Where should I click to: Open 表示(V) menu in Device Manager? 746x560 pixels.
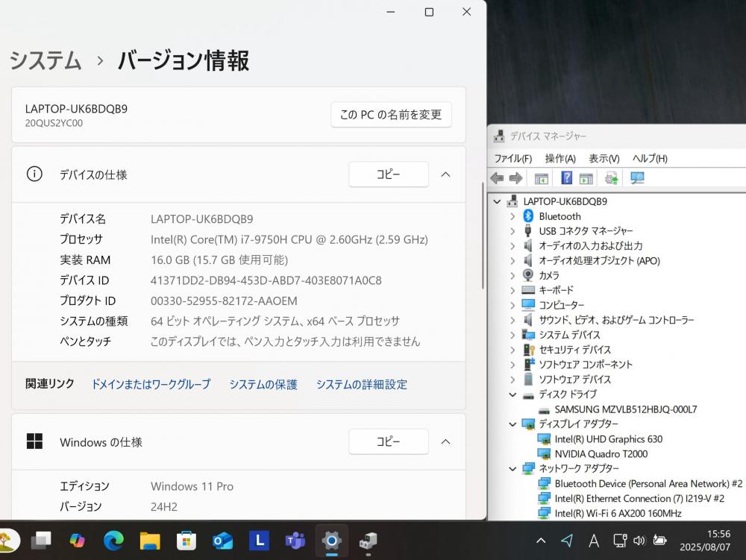[604, 158]
